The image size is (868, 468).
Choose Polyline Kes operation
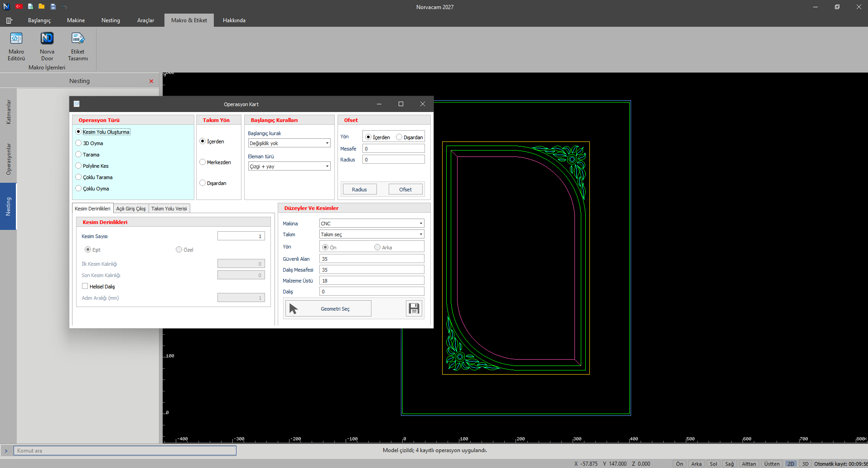click(x=92, y=166)
